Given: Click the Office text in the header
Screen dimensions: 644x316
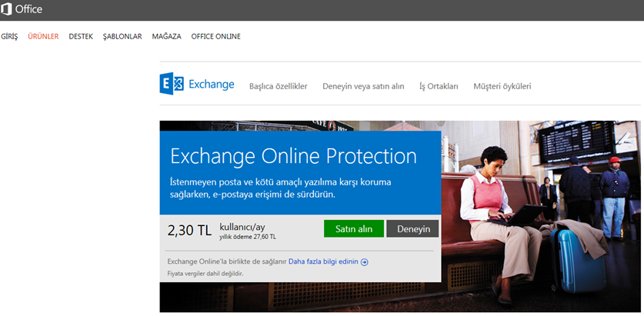Looking at the screenshot, I should click(x=28, y=9).
